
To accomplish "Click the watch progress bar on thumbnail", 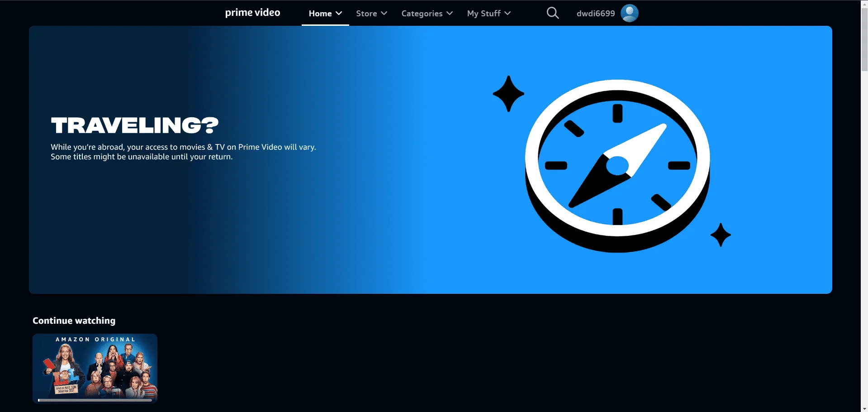I will [x=95, y=400].
